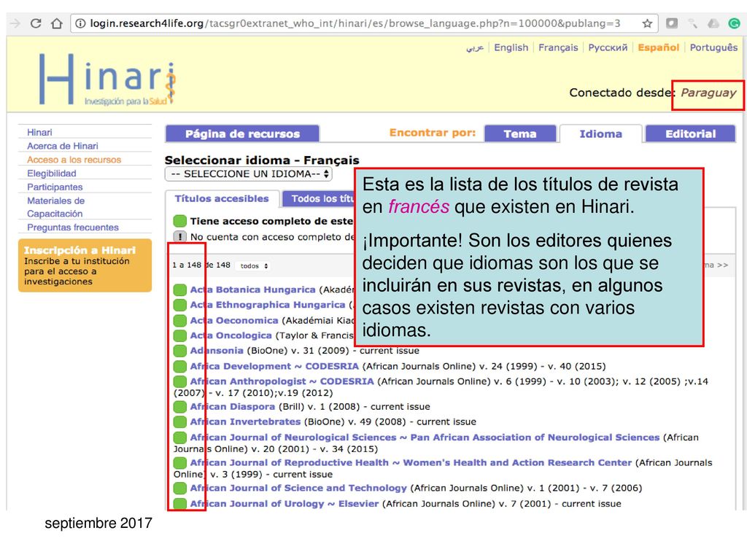
Task: Click green access icon beside African Journal of Urology
Action: pos(180,504)
